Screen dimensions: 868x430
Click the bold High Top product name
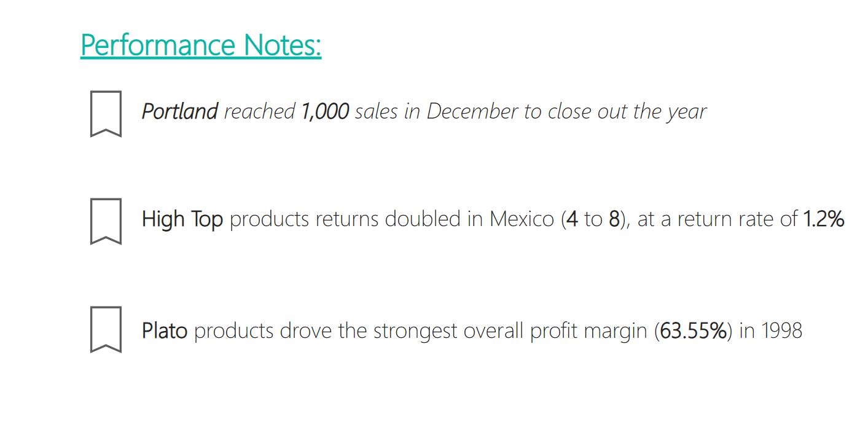pyautogui.click(x=182, y=219)
